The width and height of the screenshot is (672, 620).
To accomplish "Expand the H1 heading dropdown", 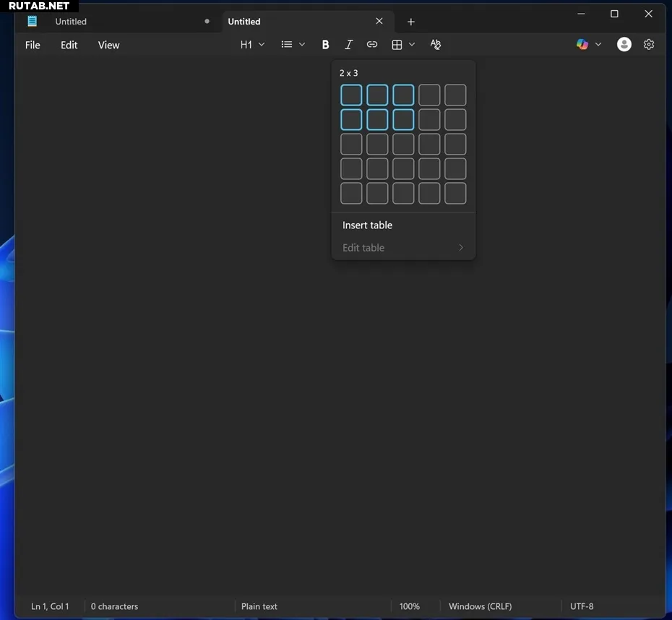I will [x=252, y=45].
